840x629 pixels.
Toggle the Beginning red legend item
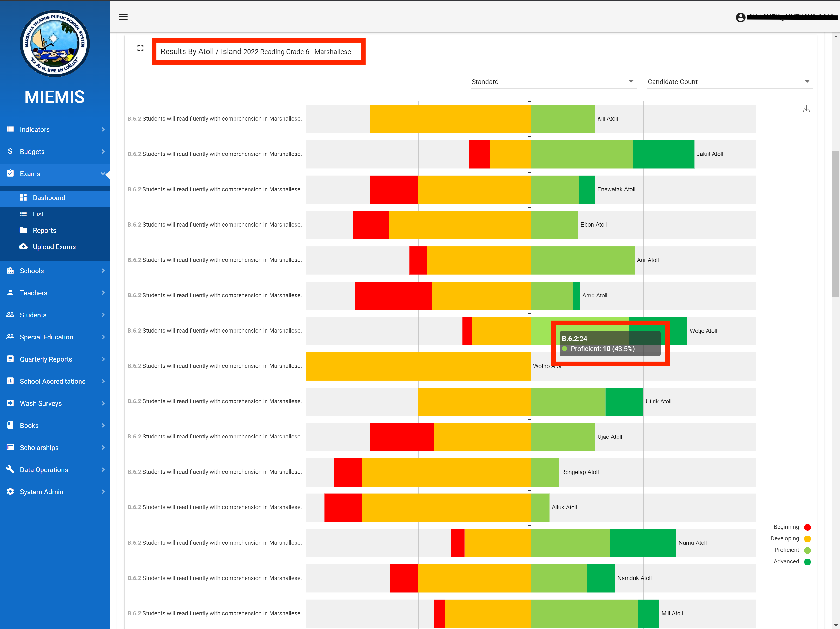point(807,527)
